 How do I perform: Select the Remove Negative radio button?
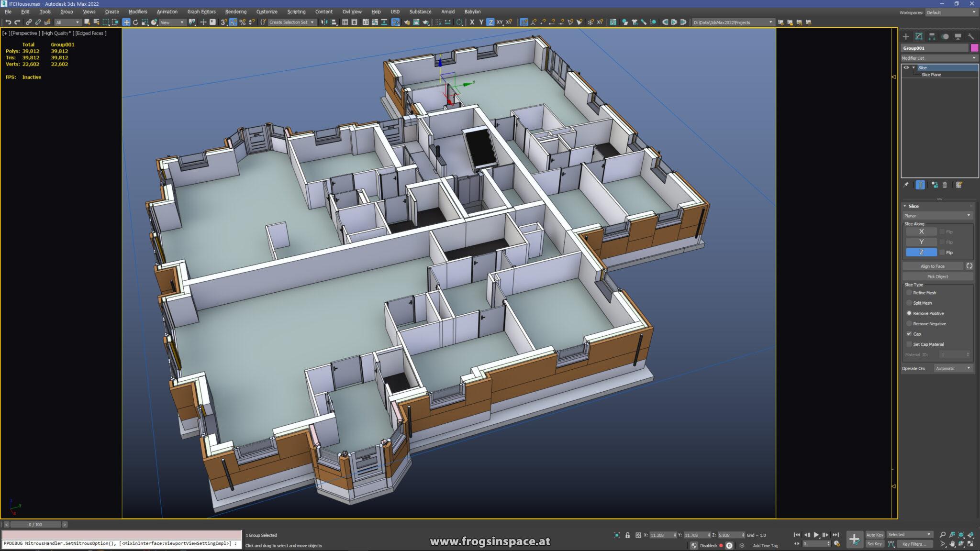tap(909, 324)
